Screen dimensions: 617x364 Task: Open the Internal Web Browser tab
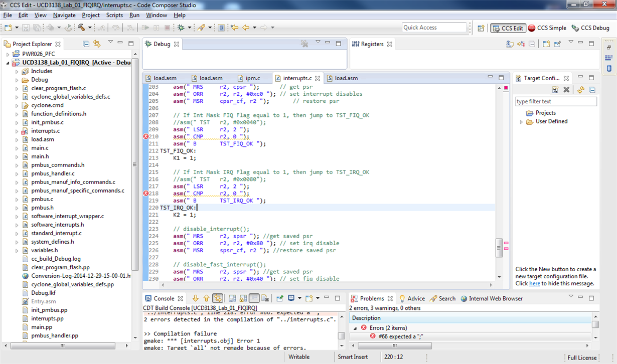(x=491, y=298)
